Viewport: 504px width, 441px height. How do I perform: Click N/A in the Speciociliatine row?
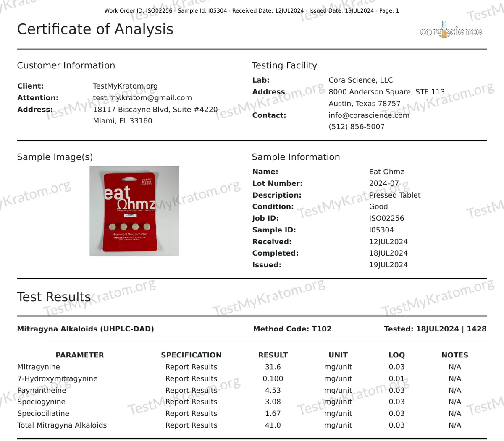[455, 413]
